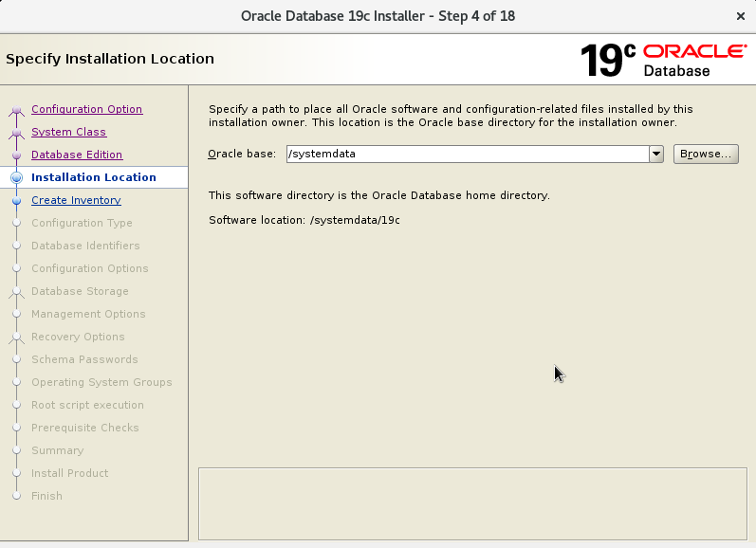Click the Schema Passwords step label
The width and height of the screenshot is (756, 548).
click(x=84, y=359)
